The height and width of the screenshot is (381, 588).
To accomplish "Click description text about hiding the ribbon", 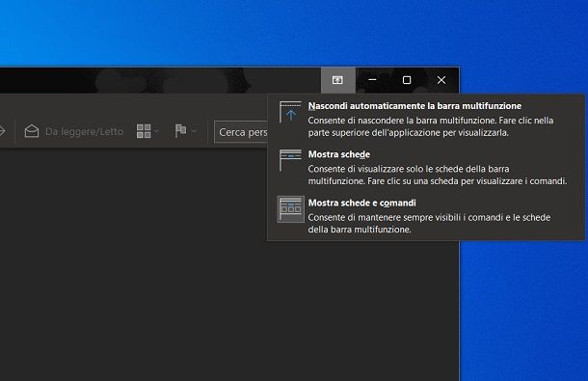I will pos(431,126).
